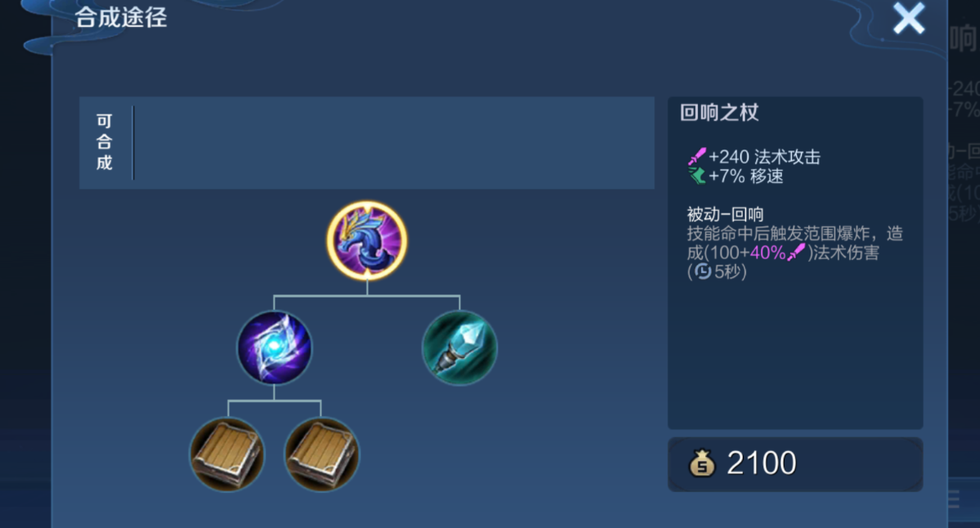Select the crystal wand component icon
Image resolution: width=980 pixels, height=528 pixels.
pyautogui.click(x=460, y=347)
